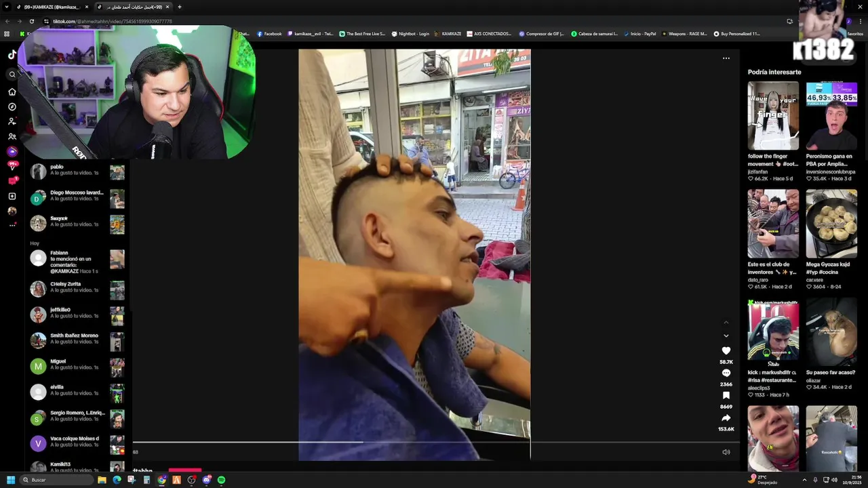Open the Friends icon in sidebar
This screenshot has width=868, height=488.
point(12,136)
